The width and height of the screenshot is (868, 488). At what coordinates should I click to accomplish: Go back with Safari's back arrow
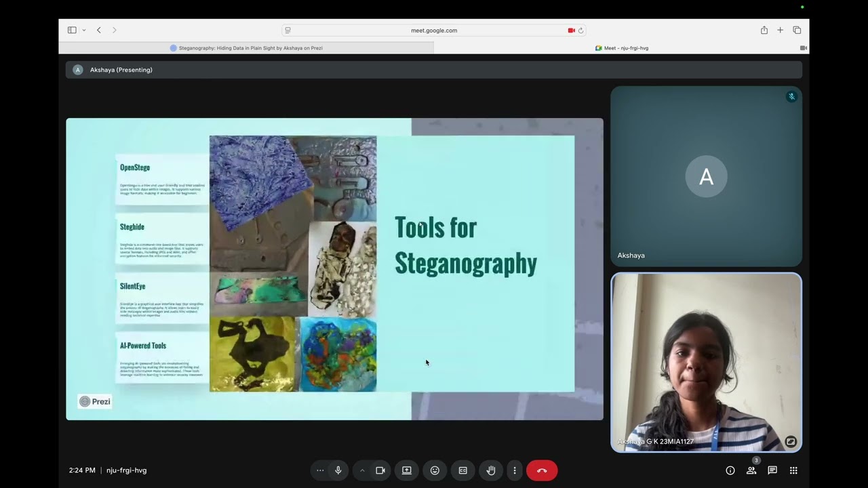pyautogui.click(x=99, y=30)
